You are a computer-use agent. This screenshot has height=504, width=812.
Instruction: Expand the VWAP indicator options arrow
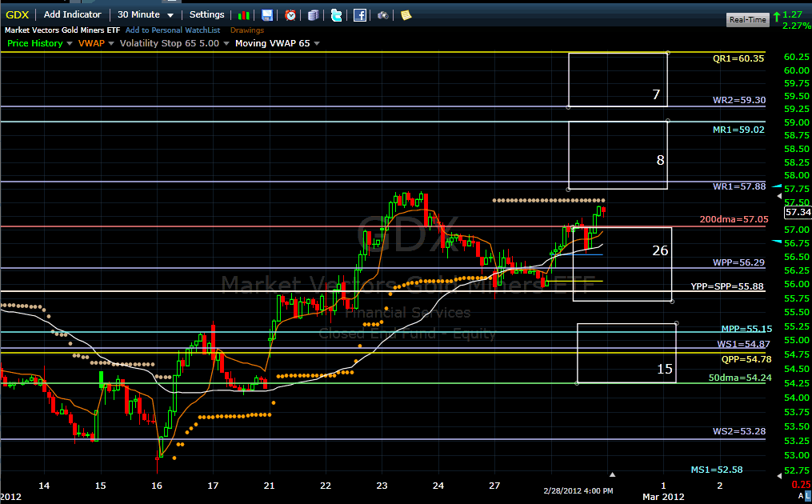(111, 43)
